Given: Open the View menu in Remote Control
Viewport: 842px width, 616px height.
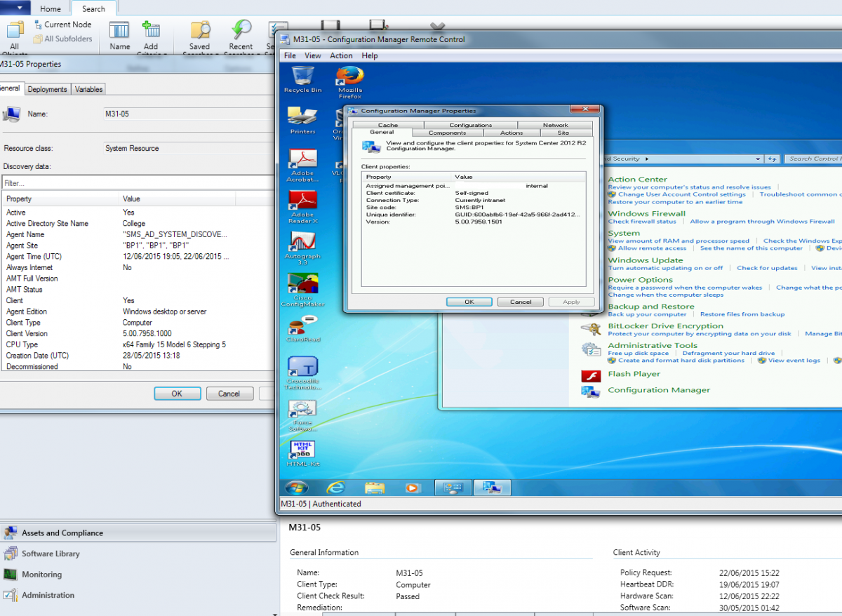Looking at the screenshot, I should [313, 55].
